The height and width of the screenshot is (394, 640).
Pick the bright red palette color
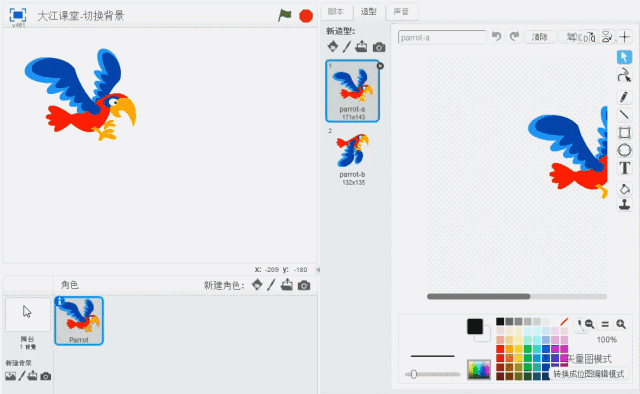click(x=500, y=349)
